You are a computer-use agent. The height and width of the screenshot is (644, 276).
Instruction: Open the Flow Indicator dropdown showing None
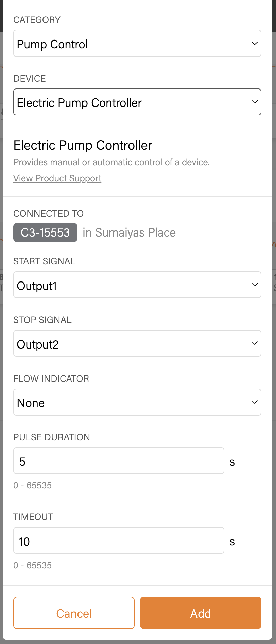pos(137,402)
